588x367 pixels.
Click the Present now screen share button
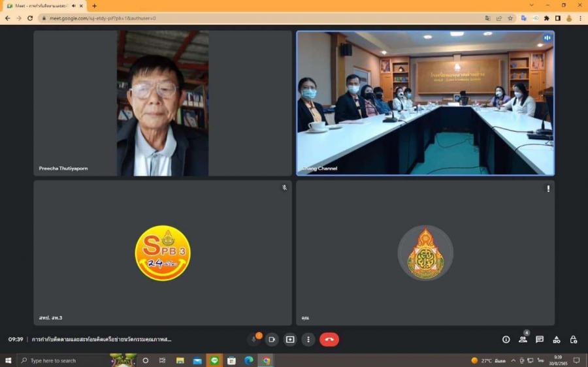click(290, 340)
